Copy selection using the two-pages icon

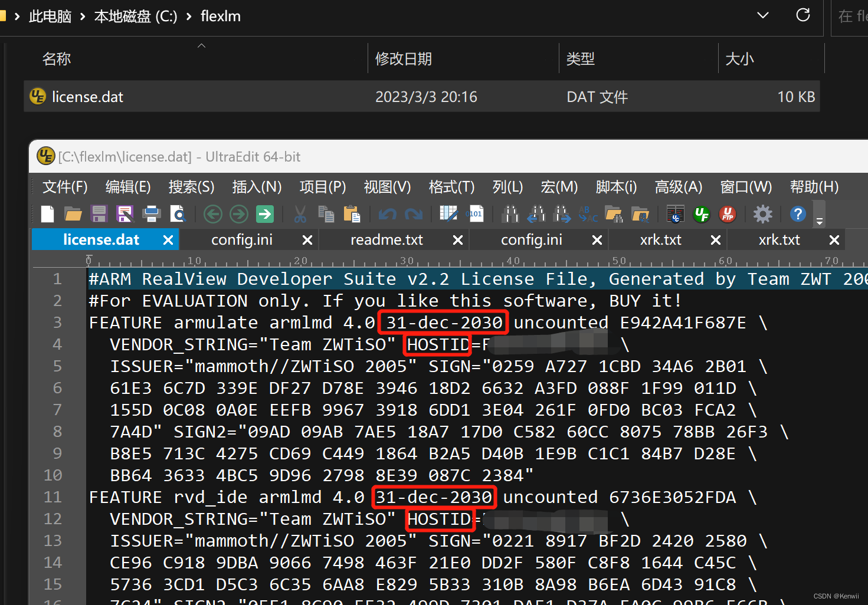pos(326,213)
